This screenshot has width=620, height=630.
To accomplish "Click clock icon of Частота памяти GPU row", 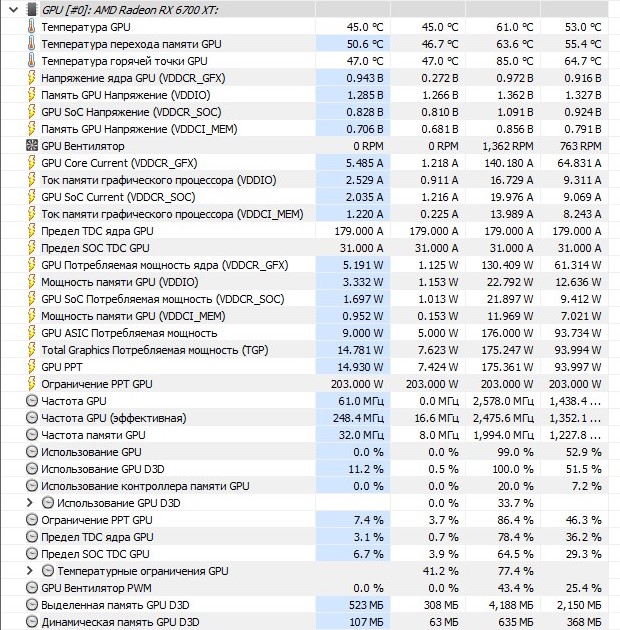I will tap(31, 435).
